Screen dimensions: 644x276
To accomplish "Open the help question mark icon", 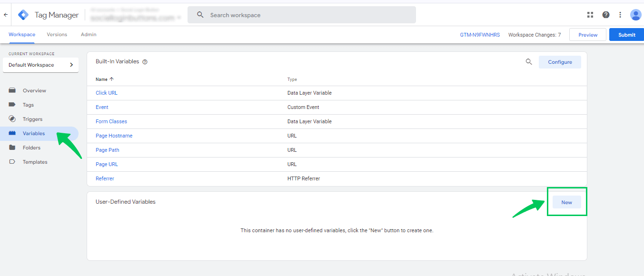I will (605, 15).
